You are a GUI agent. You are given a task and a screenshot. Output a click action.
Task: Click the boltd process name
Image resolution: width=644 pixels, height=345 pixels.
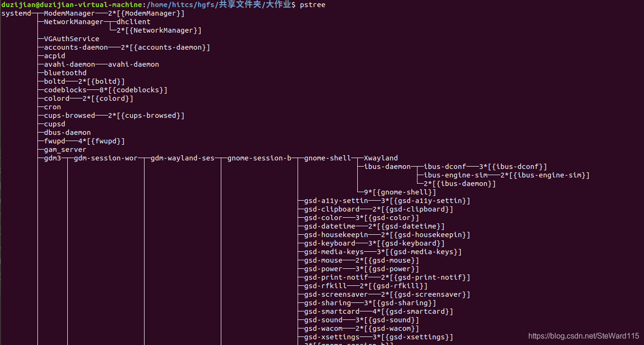(x=54, y=81)
